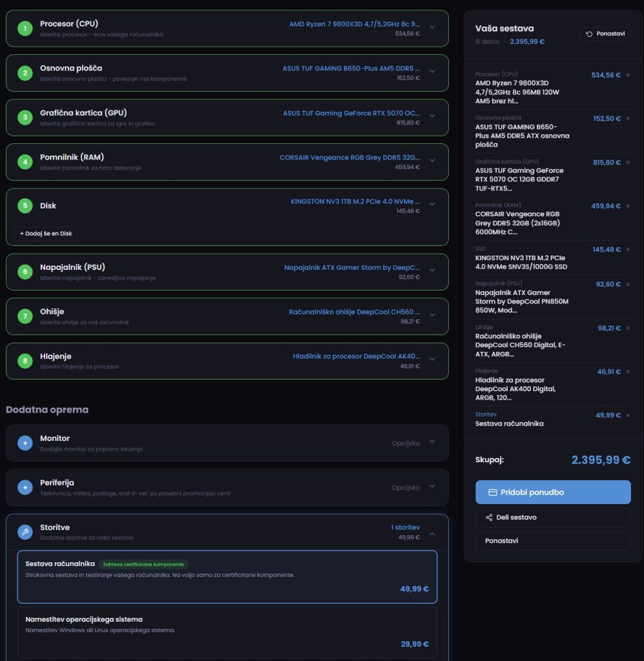
Task: Expand the Pomnilnik (RAM) chevron
Action: pos(432,160)
